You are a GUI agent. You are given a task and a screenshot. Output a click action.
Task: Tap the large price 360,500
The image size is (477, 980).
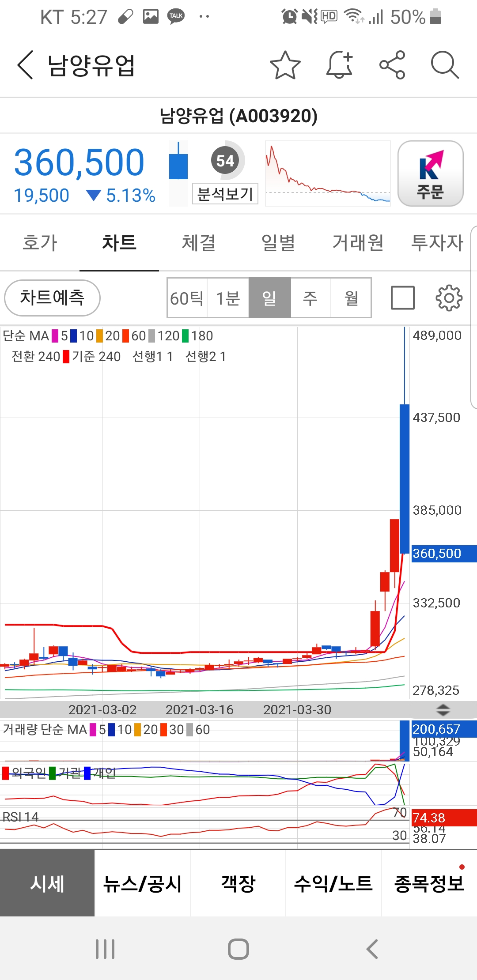[79, 162]
